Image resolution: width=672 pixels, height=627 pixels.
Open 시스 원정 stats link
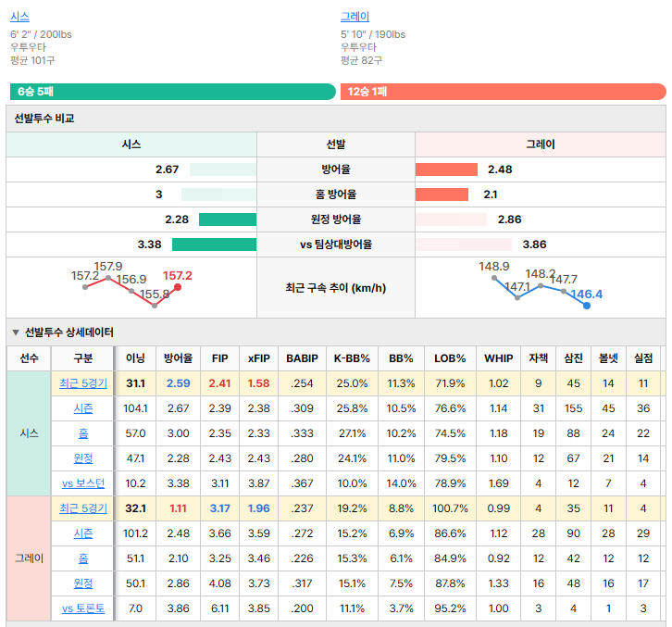point(83,458)
